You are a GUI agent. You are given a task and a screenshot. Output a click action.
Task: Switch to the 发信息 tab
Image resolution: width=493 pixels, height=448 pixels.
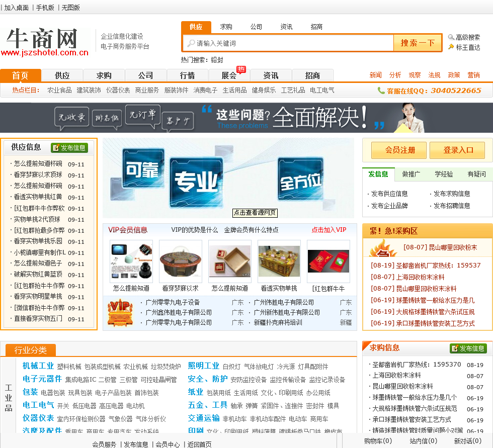pos(378,174)
